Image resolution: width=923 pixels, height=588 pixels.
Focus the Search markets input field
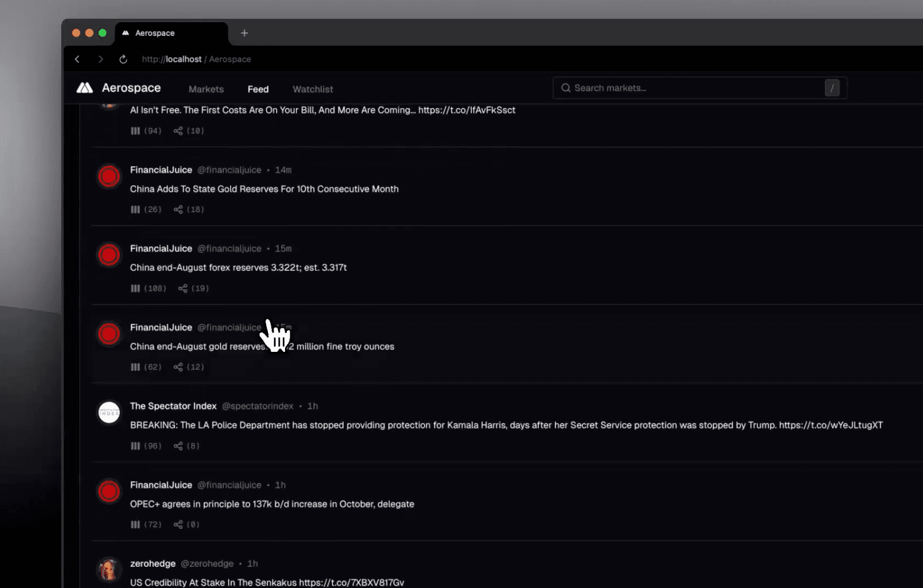pyautogui.click(x=693, y=88)
